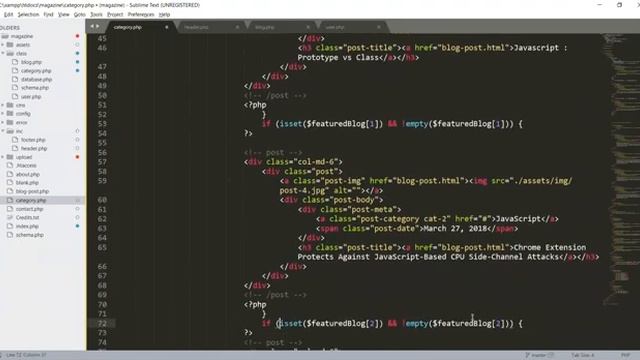Click the file icon of Credits.txt
Viewport: 640px width, 360px height.
[x=10, y=218]
